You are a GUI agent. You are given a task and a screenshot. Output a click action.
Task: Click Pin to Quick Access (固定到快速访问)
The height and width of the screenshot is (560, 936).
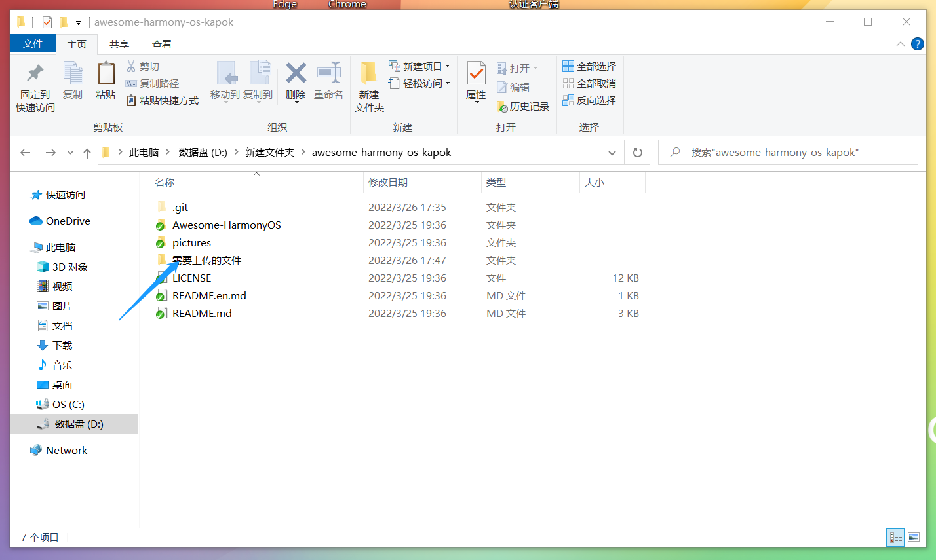pos(35,88)
